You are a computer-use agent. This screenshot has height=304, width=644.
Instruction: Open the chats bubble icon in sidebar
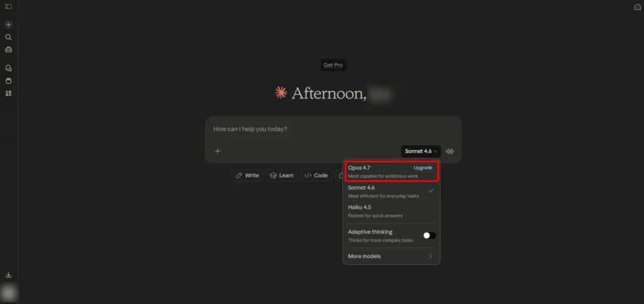8,68
